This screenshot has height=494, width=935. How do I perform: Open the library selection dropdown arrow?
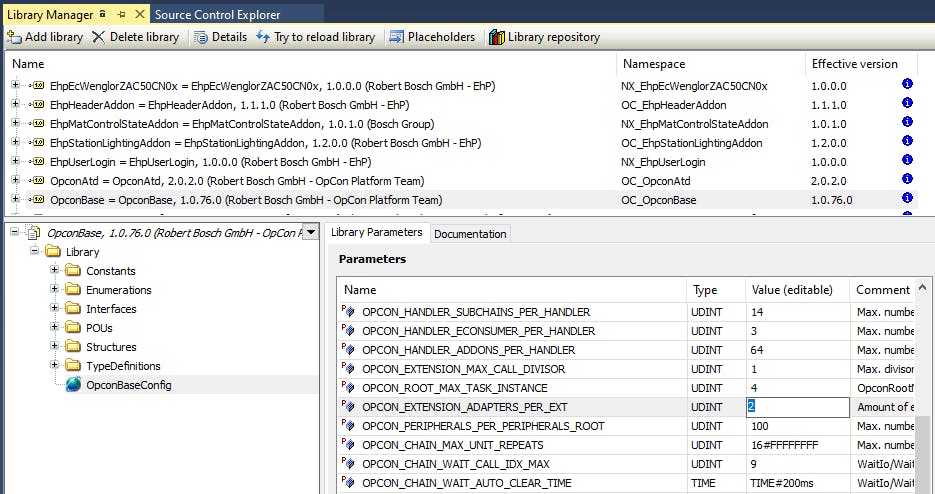point(311,232)
